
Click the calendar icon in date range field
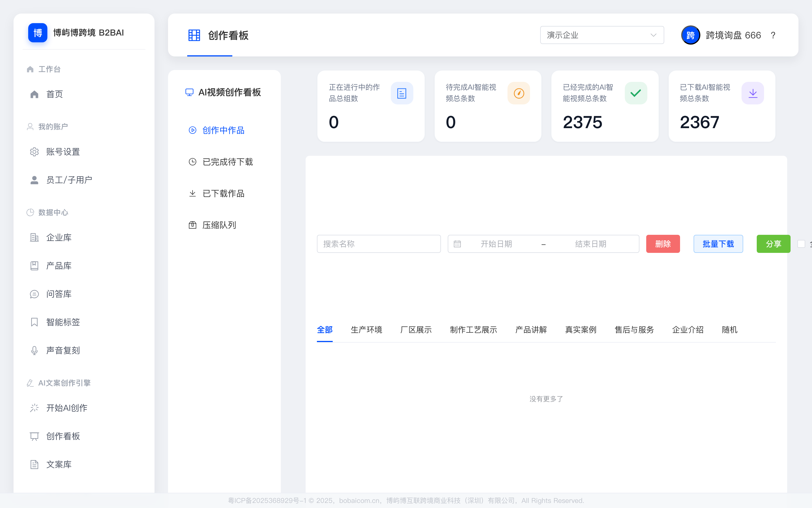tap(457, 244)
